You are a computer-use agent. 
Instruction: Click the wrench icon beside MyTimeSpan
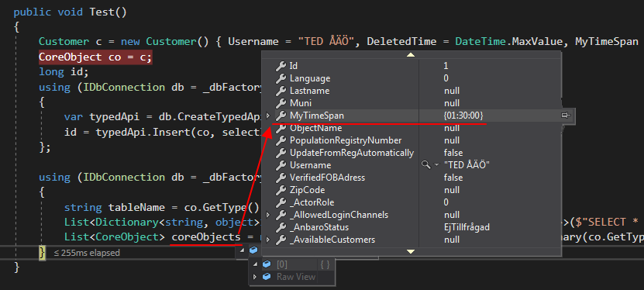tap(281, 116)
